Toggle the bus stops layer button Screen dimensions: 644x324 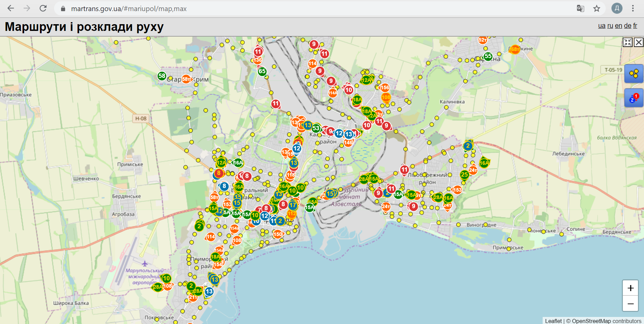(x=634, y=74)
